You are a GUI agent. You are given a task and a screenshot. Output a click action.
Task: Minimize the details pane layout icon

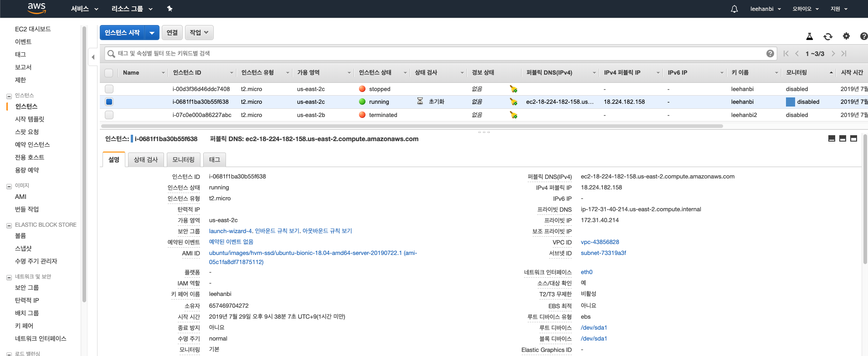[832, 138]
